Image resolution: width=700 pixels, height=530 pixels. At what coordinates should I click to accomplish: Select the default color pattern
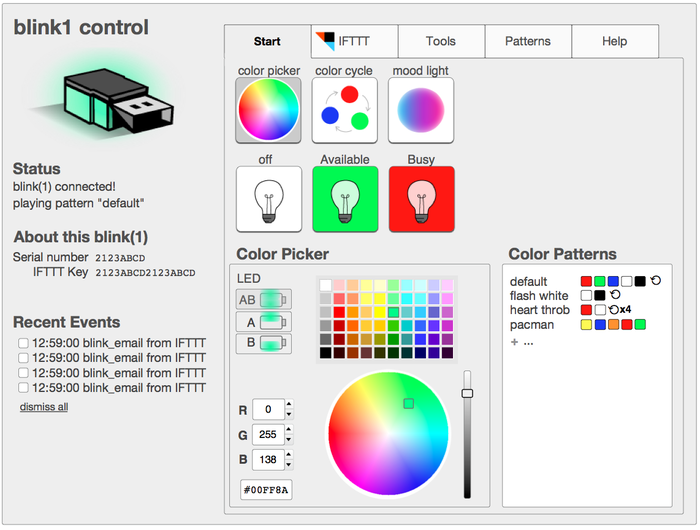(528, 282)
